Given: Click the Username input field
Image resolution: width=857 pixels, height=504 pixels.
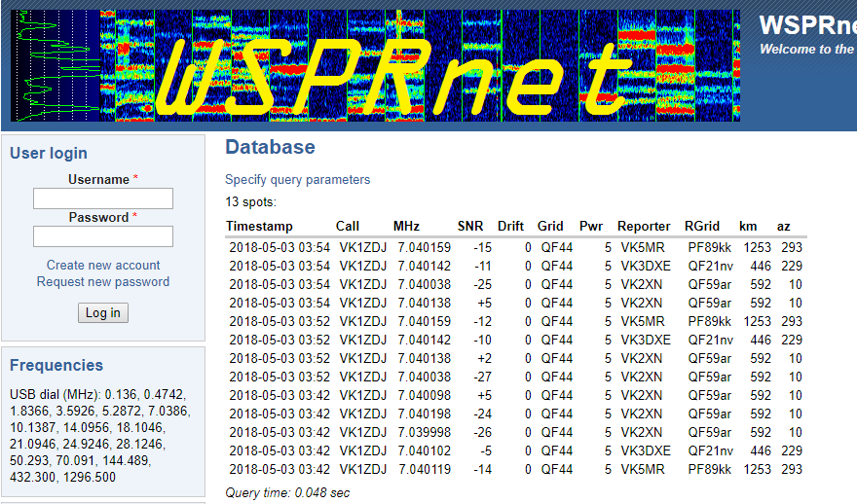Looking at the screenshot, I should pyautogui.click(x=103, y=198).
